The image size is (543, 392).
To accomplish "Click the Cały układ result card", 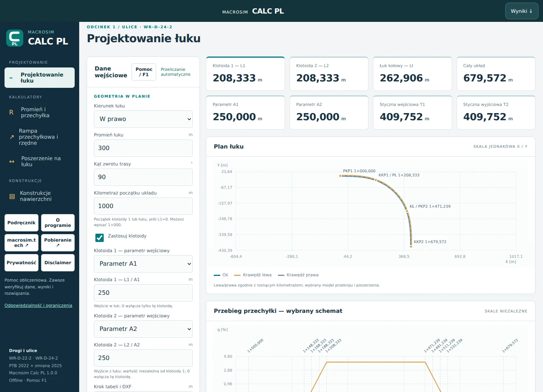I will (496, 73).
